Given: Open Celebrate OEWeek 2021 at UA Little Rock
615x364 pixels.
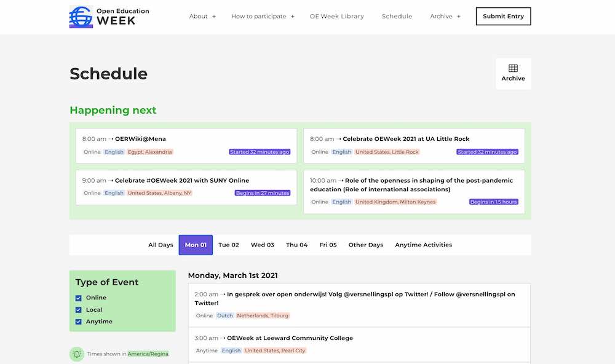Looking at the screenshot, I should coord(406,139).
